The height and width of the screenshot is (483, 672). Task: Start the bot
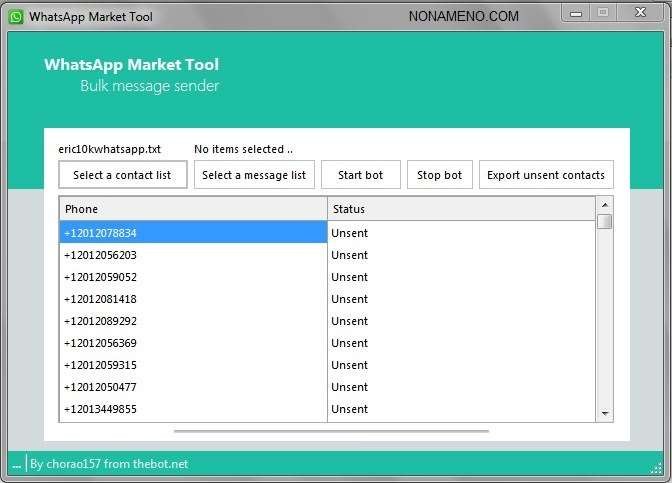(360, 175)
